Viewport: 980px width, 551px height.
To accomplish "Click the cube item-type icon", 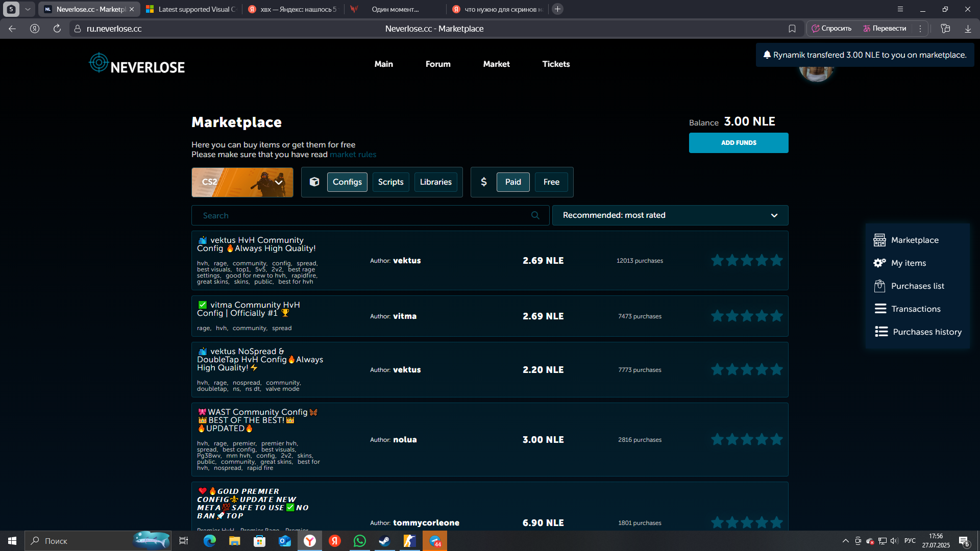I will tap(314, 182).
